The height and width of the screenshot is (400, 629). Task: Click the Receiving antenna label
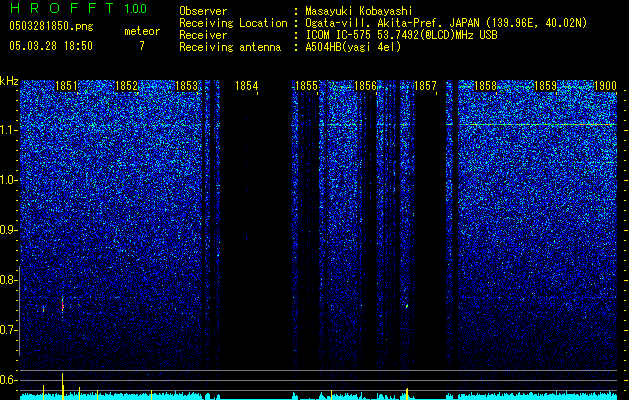pos(230,47)
